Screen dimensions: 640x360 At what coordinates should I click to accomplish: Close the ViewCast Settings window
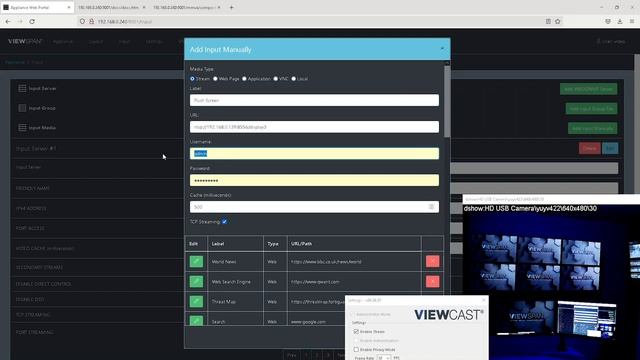(484, 300)
